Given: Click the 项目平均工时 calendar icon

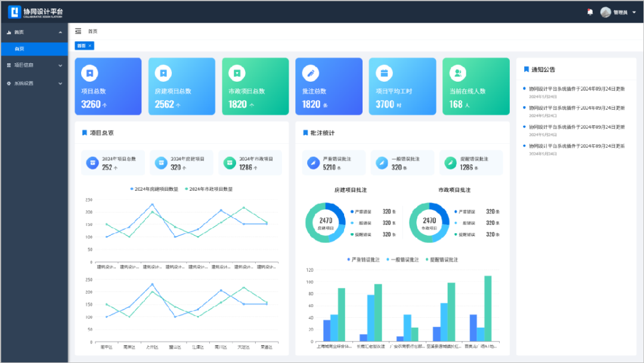Looking at the screenshot, I should (x=384, y=73).
